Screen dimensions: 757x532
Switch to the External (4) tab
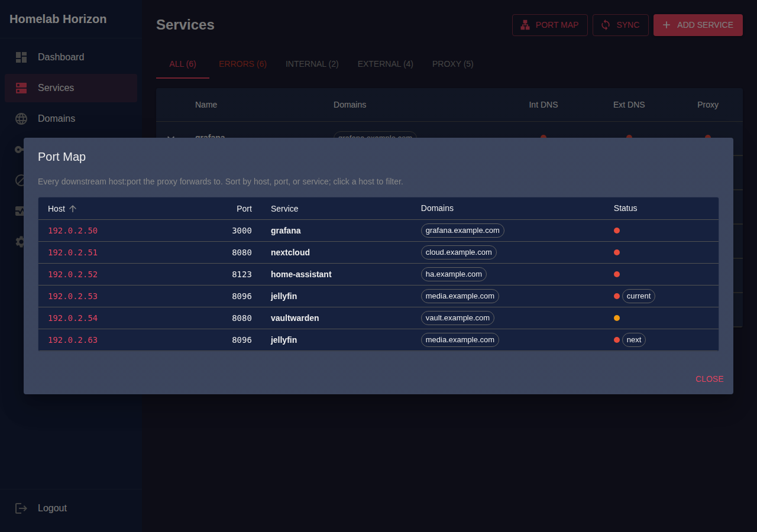[x=386, y=64]
